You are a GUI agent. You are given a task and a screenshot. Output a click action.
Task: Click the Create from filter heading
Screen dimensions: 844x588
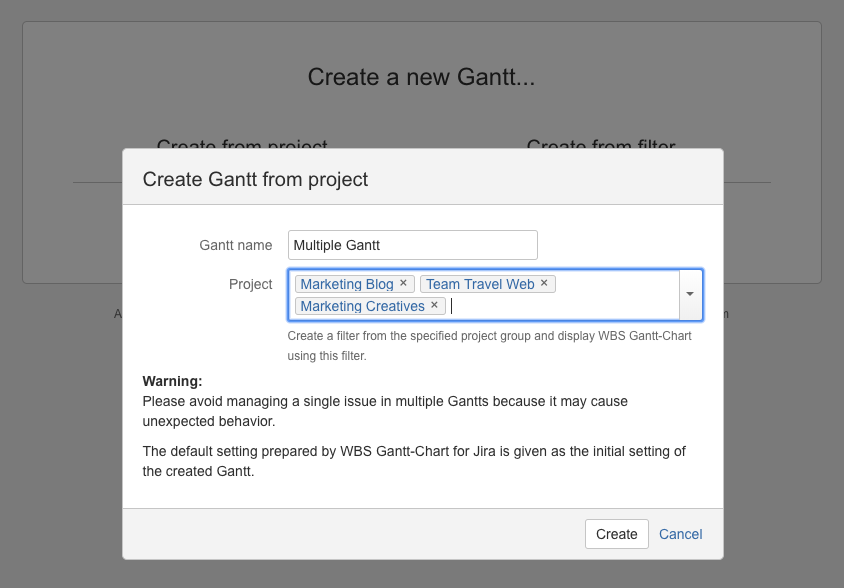coord(600,146)
